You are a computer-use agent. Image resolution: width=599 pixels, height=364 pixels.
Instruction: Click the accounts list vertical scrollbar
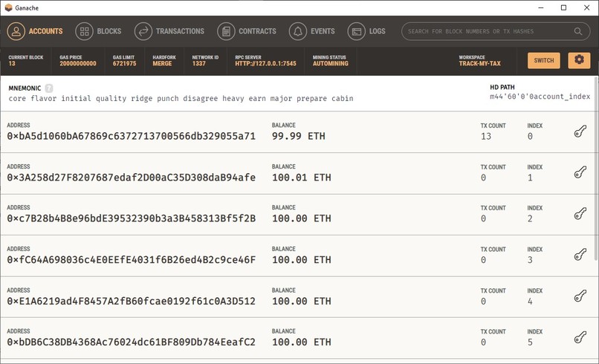click(596, 168)
